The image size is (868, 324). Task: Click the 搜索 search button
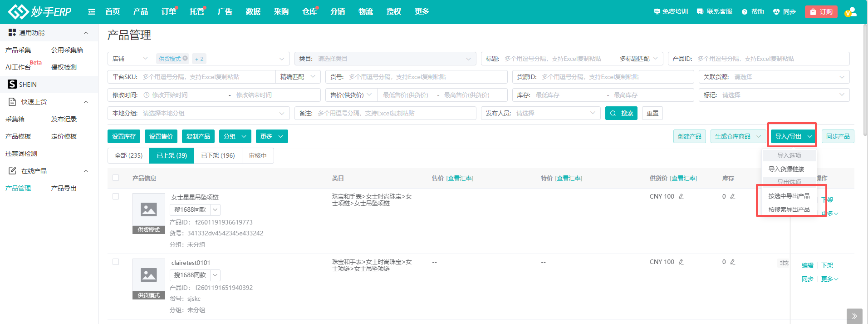click(x=621, y=113)
